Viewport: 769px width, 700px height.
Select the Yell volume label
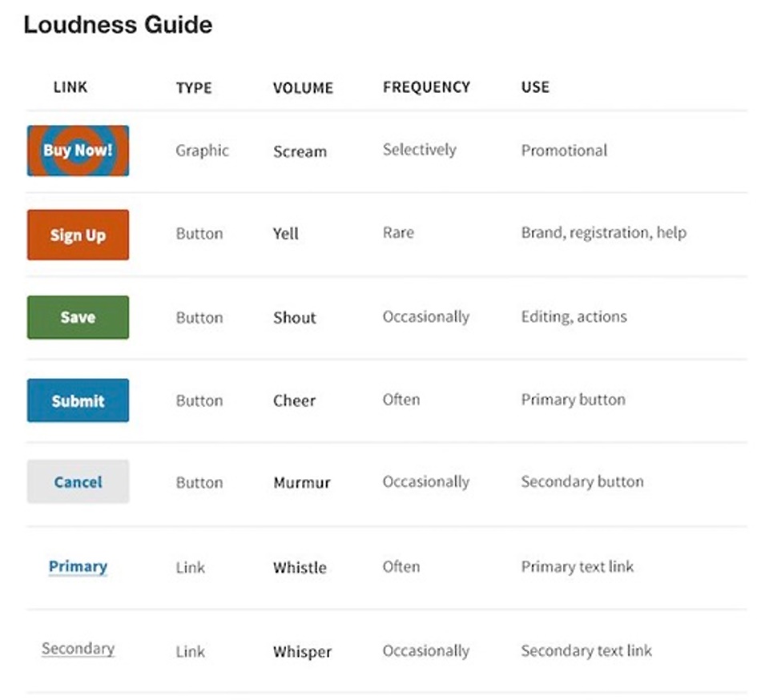coord(285,233)
